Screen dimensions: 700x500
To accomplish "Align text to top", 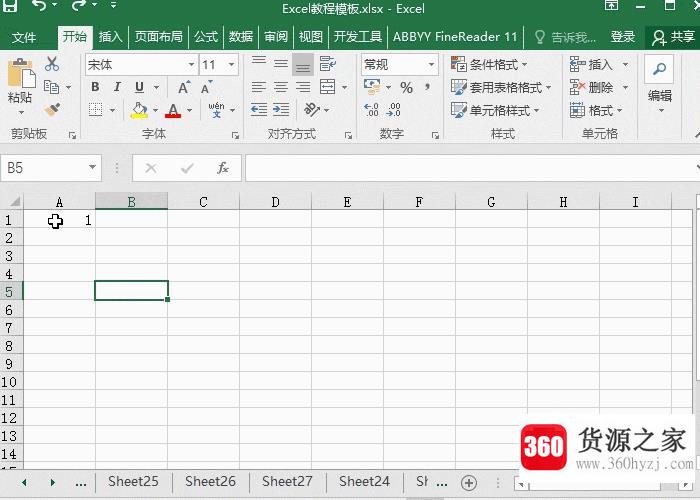I will click(x=259, y=63).
